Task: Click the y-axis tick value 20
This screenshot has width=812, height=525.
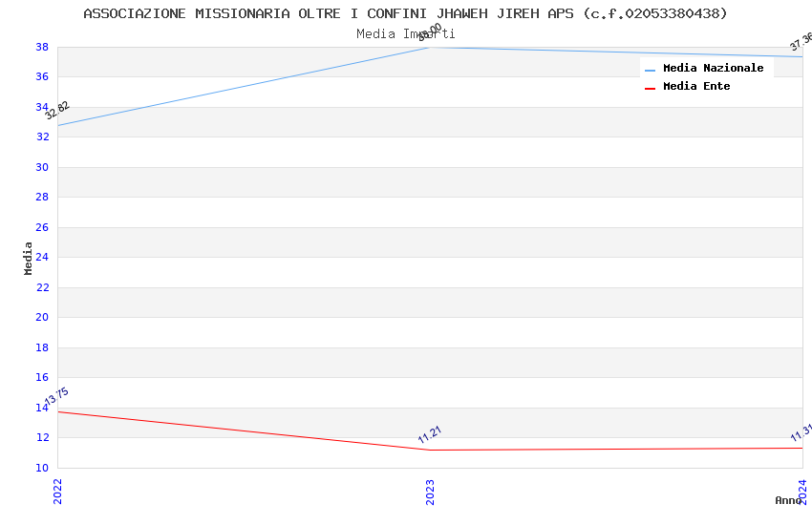Action: coord(42,317)
